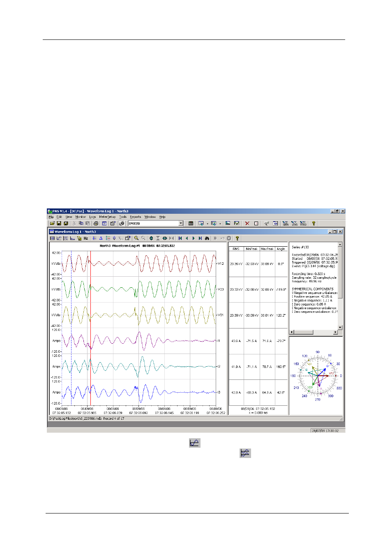The width and height of the screenshot is (392, 555).
Task: Open the MeterSetup menu
Action: click(x=107, y=217)
